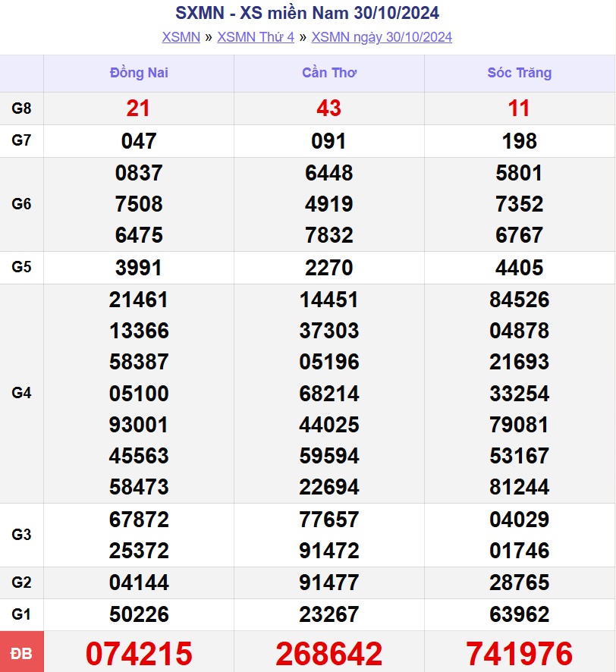The height and width of the screenshot is (672, 616).
Task: Click Đồng Nai special prize number 074215
Action: pyautogui.click(x=139, y=654)
